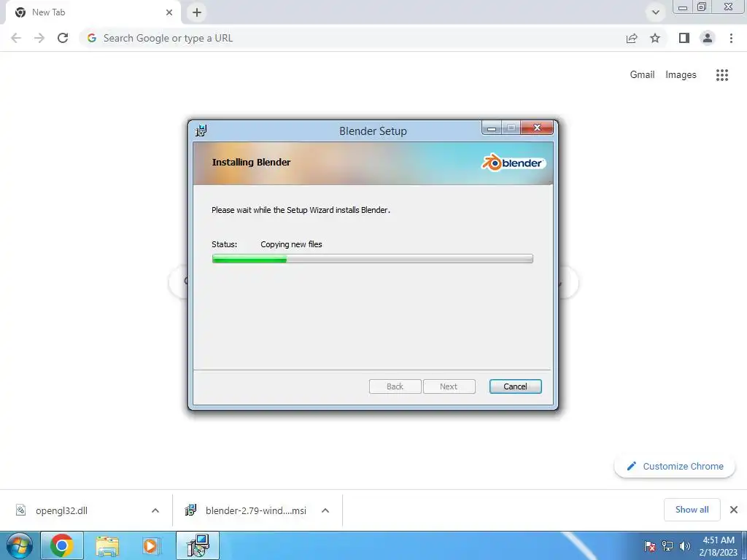
Task: Share this page icon in address bar
Action: click(632, 38)
